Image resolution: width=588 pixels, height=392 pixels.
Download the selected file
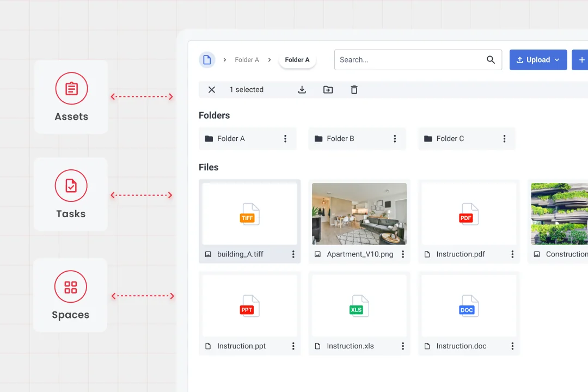[x=302, y=90]
